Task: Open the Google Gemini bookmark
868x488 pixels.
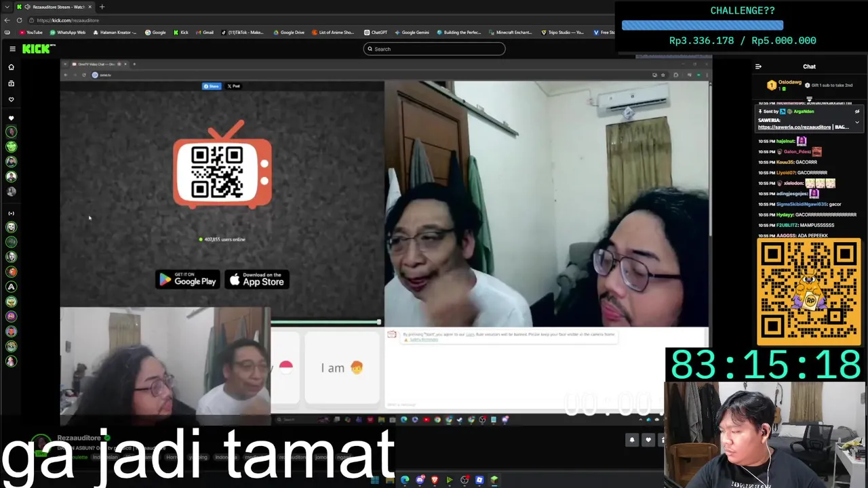Action: point(412,32)
